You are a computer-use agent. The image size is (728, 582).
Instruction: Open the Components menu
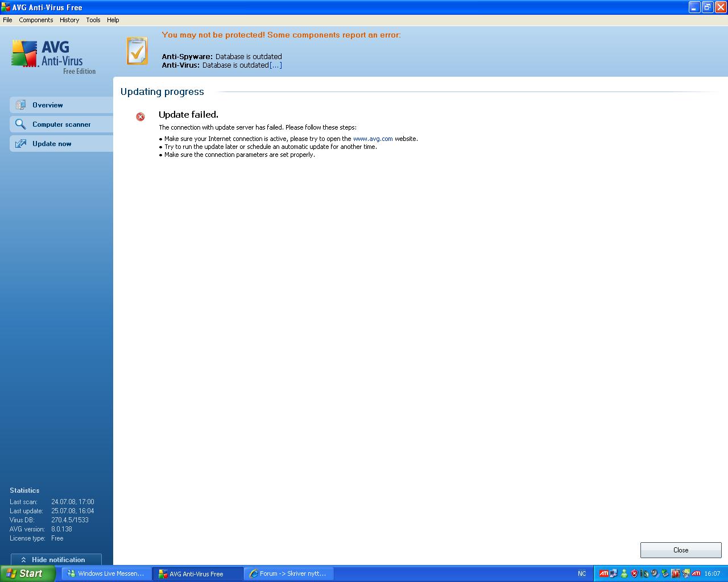(x=36, y=20)
